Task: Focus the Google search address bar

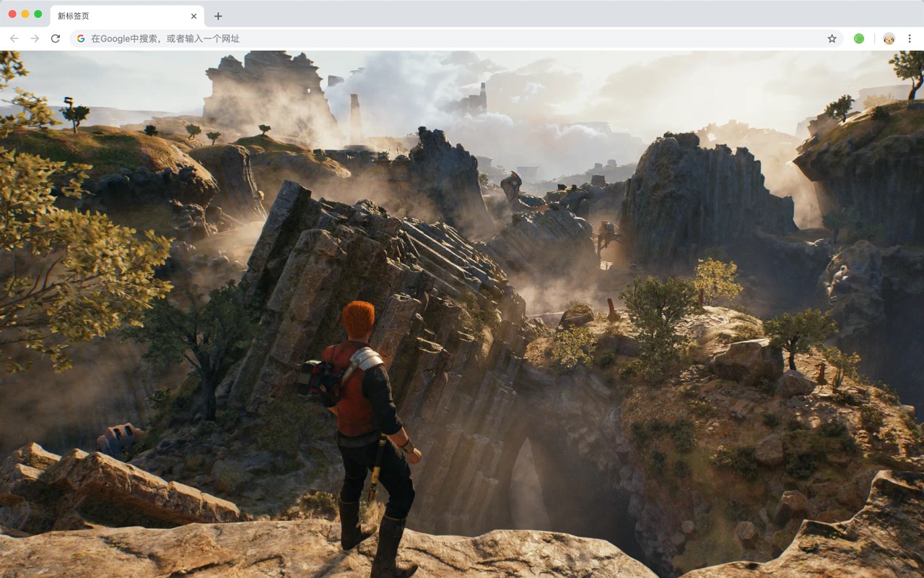Action: pyautogui.click(x=456, y=38)
